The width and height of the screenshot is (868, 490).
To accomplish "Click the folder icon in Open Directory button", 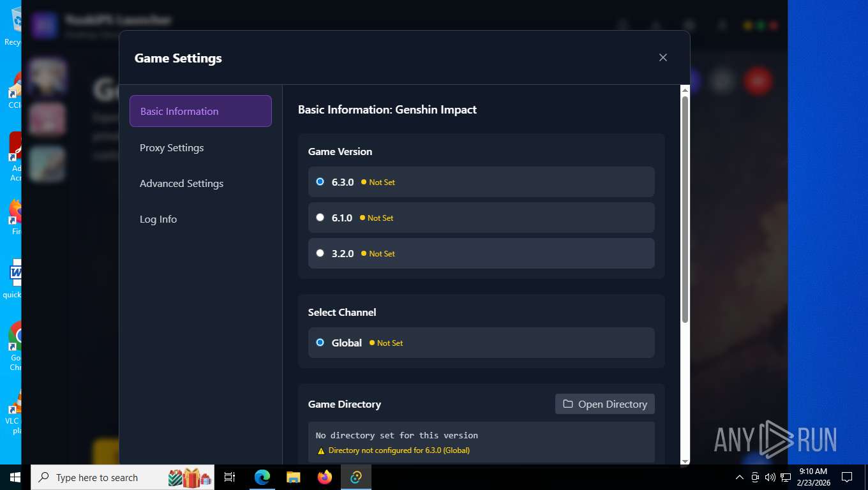I will click(x=567, y=404).
